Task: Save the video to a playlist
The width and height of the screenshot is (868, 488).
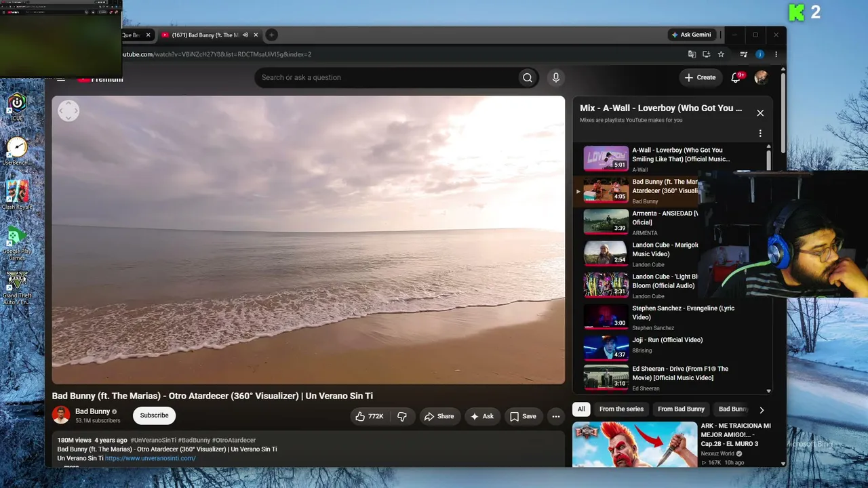Action: click(x=523, y=416)
